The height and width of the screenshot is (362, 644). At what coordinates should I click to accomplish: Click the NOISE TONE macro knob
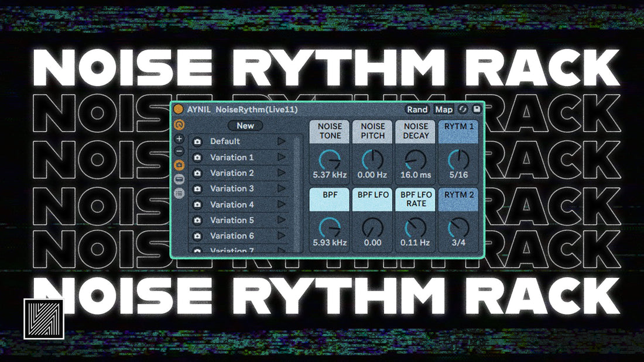click(x=328, y=158)
